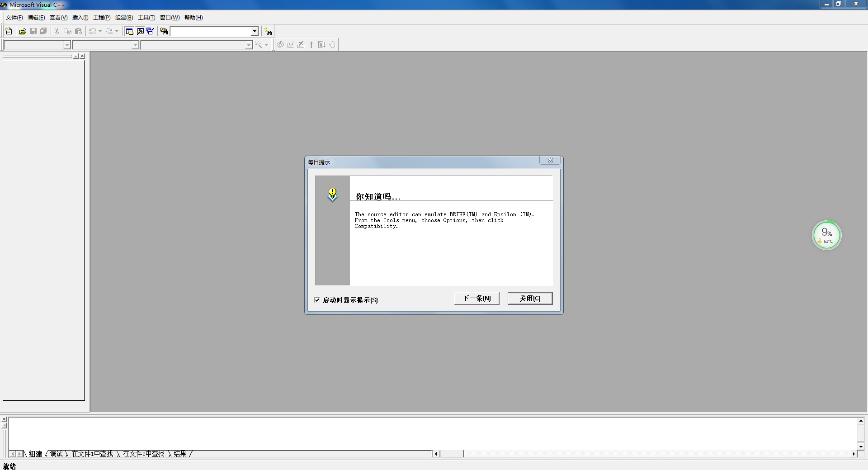Open the 组建(B) menu
The height and width of the screenshot is (470, 868).
124,18
